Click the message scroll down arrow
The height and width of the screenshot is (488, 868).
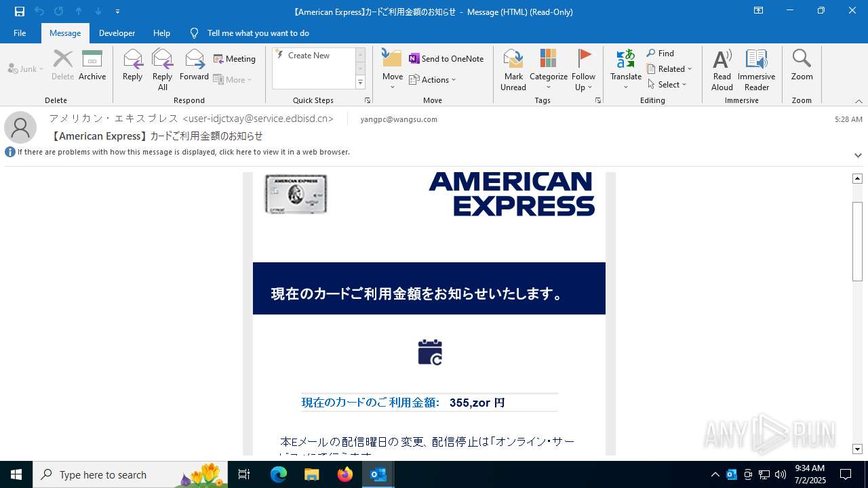(857, 449)
